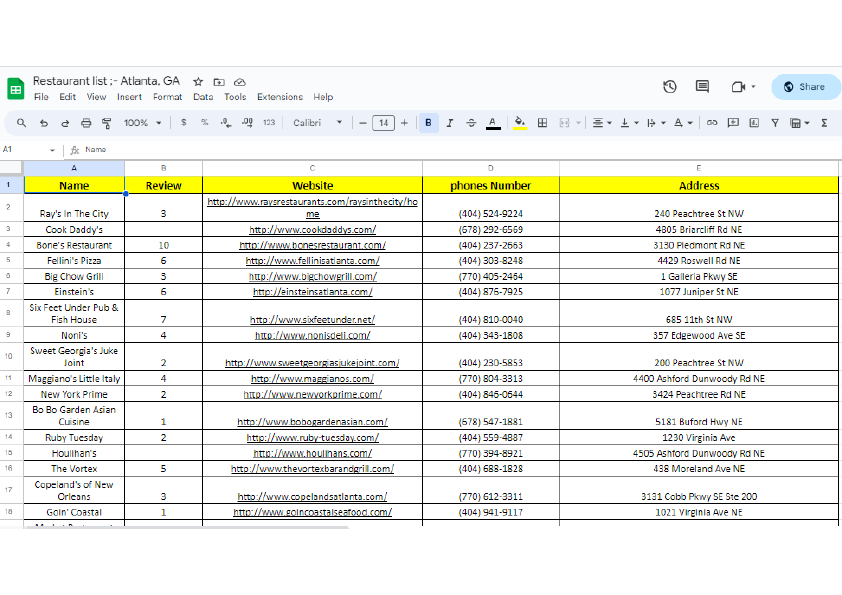The height and width of the screenshot is (595, 842).
Task: Open the zoom level dropdown
Action: click(x=141, y=122)
